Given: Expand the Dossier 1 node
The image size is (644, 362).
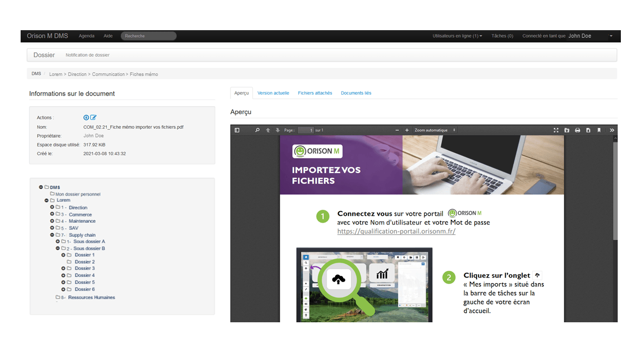Looking at the screenshot, I should point(63,255).
